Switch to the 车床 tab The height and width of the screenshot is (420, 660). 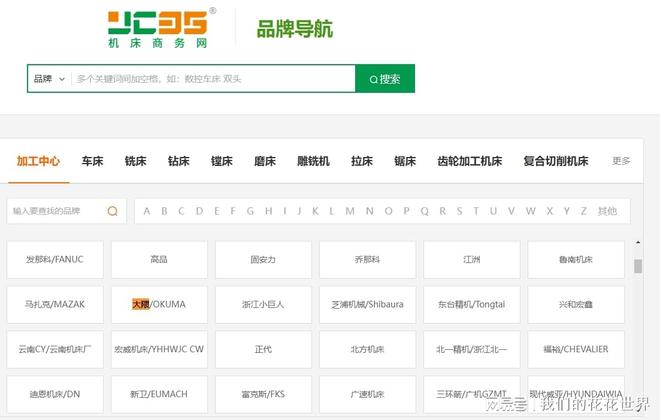(x=93, y=161)
